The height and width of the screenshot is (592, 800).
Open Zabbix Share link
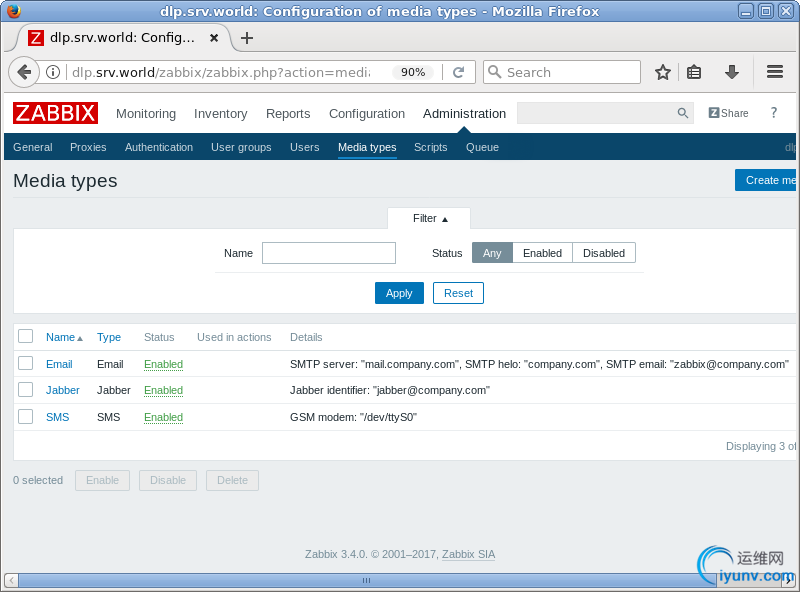pos(728,113)
